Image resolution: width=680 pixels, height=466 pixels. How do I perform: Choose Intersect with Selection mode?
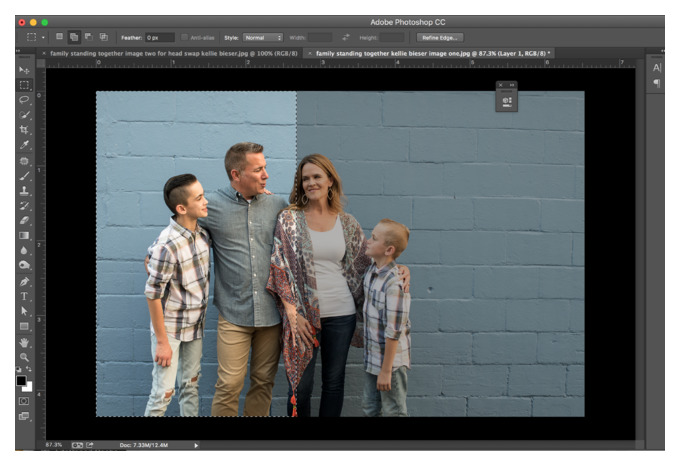click(x=104, y=37)
